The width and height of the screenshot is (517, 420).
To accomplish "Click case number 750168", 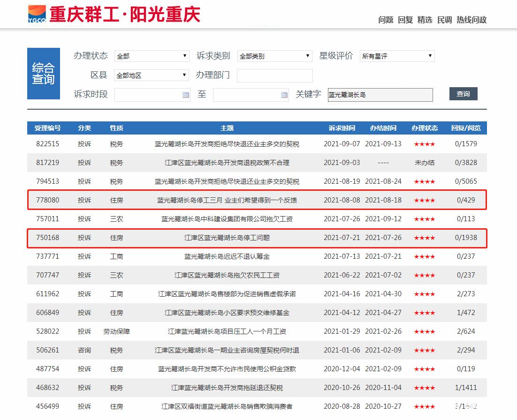I will (x=47, y=238).
